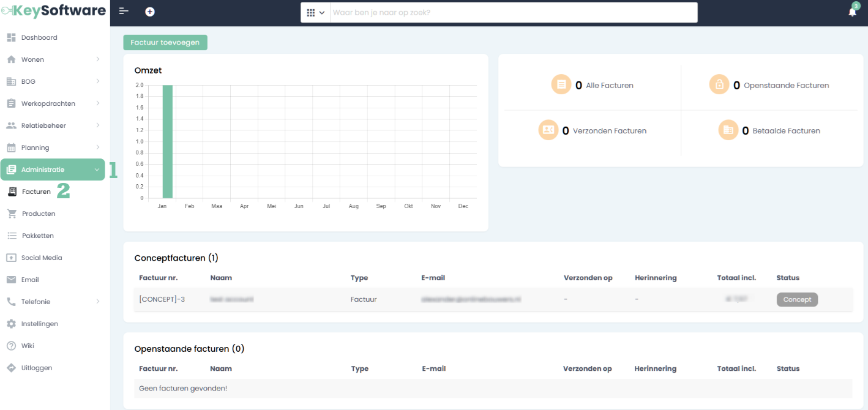Click the 'Factuur' type cell in concept row

(x=364, y=299)
